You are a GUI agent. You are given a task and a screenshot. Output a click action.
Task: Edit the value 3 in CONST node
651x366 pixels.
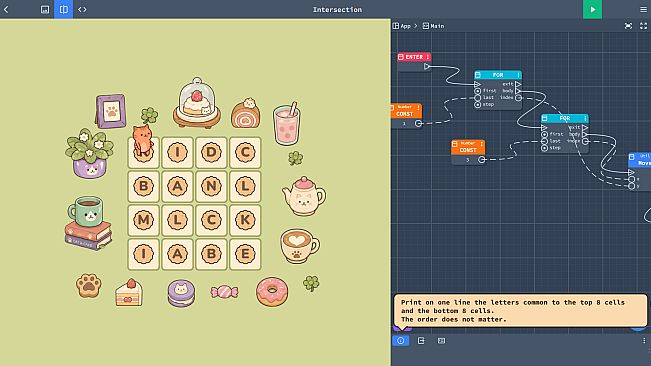click(467, 160)
